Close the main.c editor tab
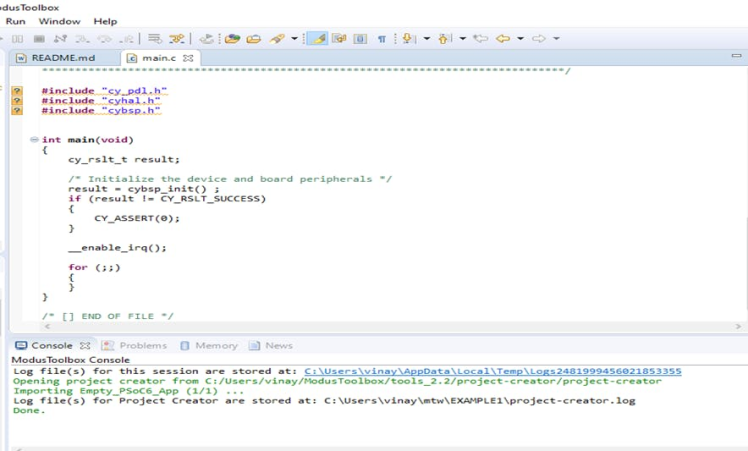Image resolution: width=748 pixels, height=451 pixels. tap(188, 58)
